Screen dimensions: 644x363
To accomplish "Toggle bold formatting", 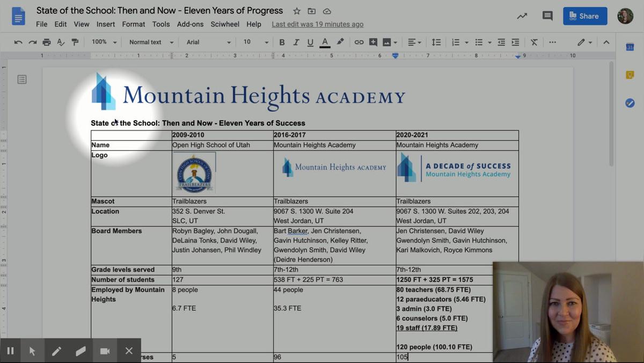I will coord(282,42).
